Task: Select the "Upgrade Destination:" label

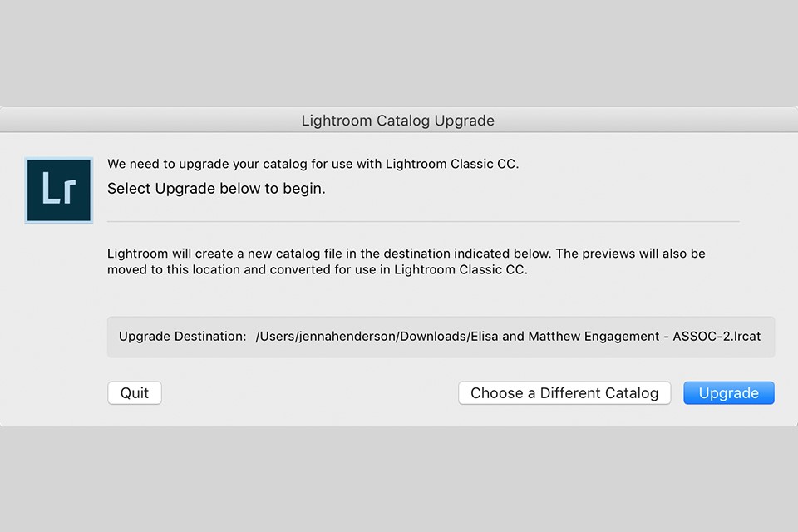Action: [x=182, y=337]
